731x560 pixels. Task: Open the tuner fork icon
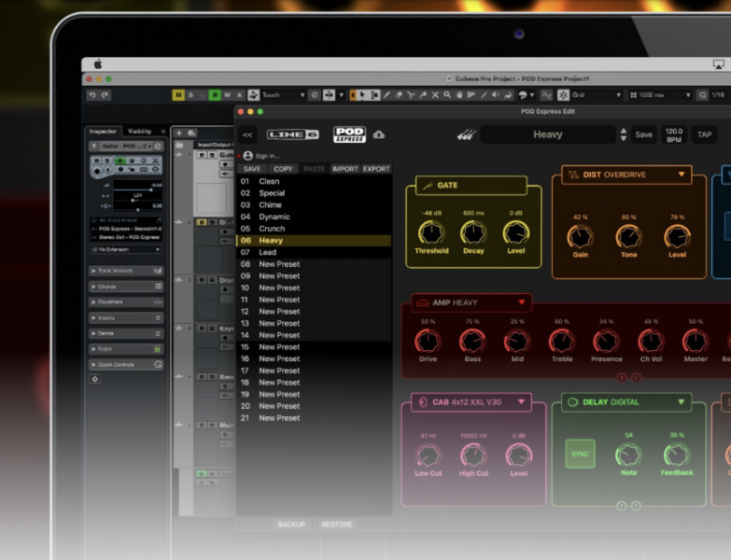tap(466, 134)
